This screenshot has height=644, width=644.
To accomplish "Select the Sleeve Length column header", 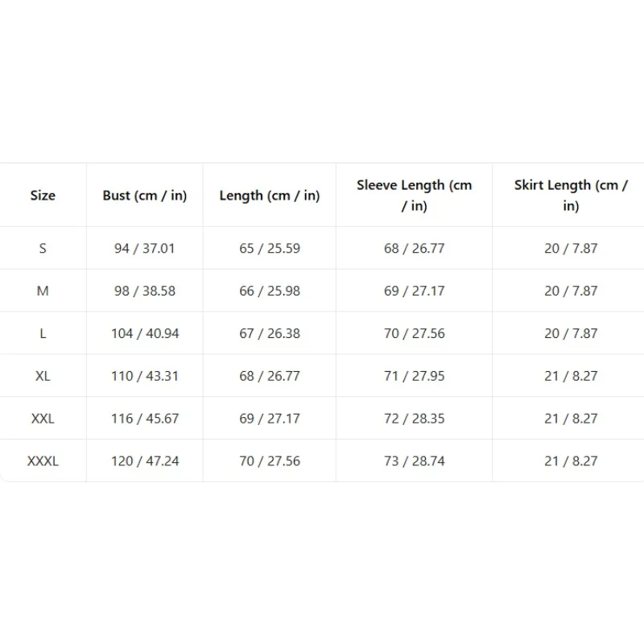I will point(414,195).
